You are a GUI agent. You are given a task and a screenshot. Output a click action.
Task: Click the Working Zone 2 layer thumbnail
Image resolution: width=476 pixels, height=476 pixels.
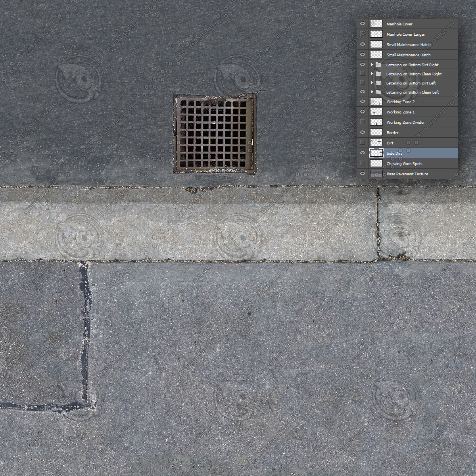(x=376, y=101)
